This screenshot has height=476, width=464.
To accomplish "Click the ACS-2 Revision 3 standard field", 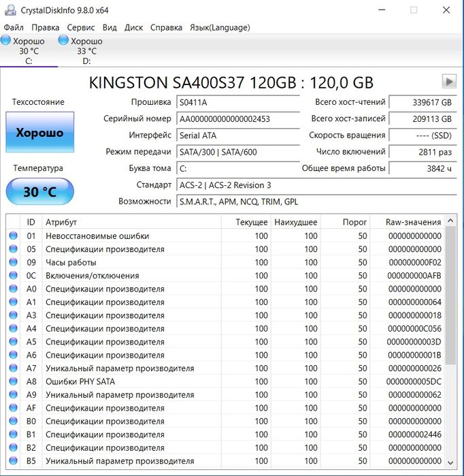I will pos(316,185).
